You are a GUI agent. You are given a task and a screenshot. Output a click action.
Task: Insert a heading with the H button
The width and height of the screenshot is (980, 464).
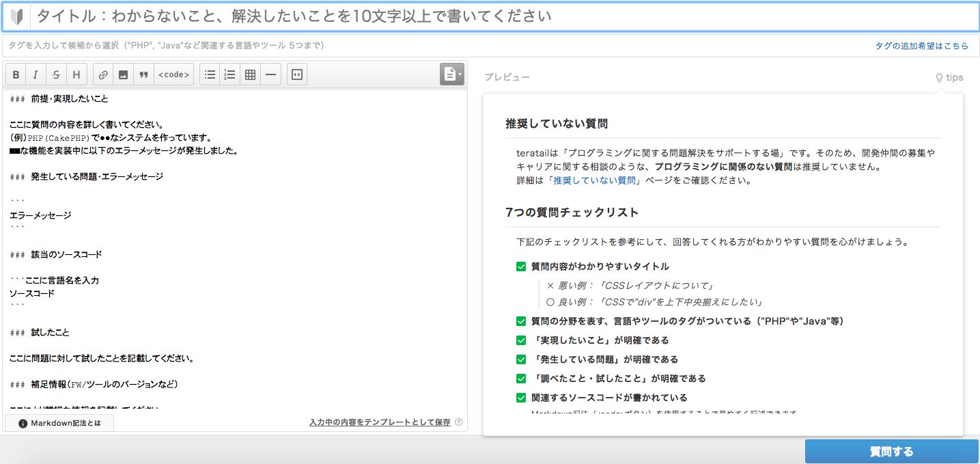click(76, 75)
